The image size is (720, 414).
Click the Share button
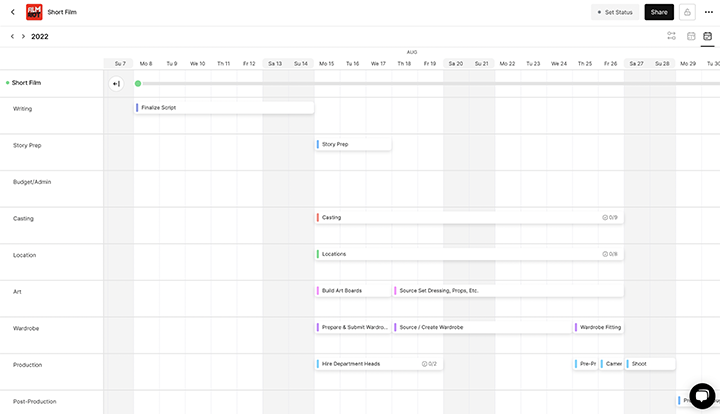click(658, 12)
